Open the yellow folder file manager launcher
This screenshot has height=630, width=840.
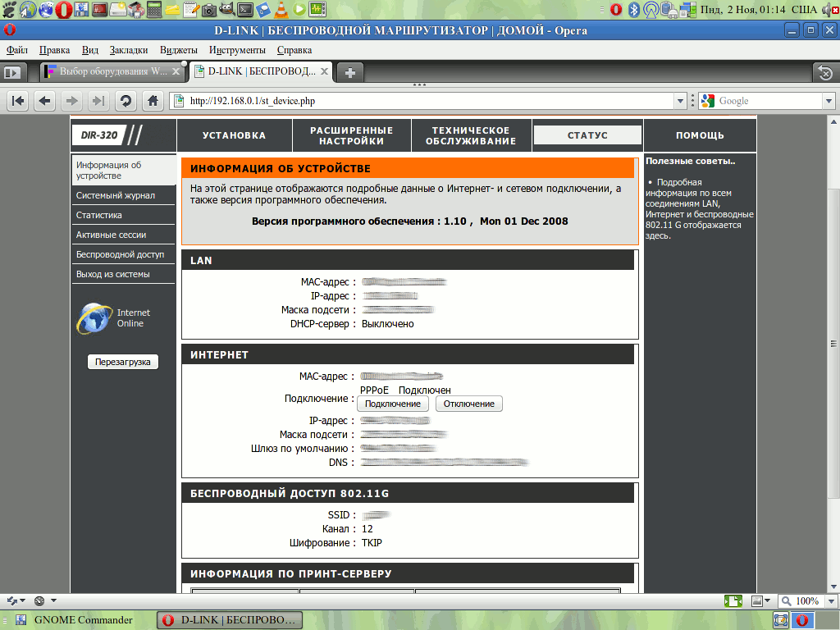[x=172, y=9]
